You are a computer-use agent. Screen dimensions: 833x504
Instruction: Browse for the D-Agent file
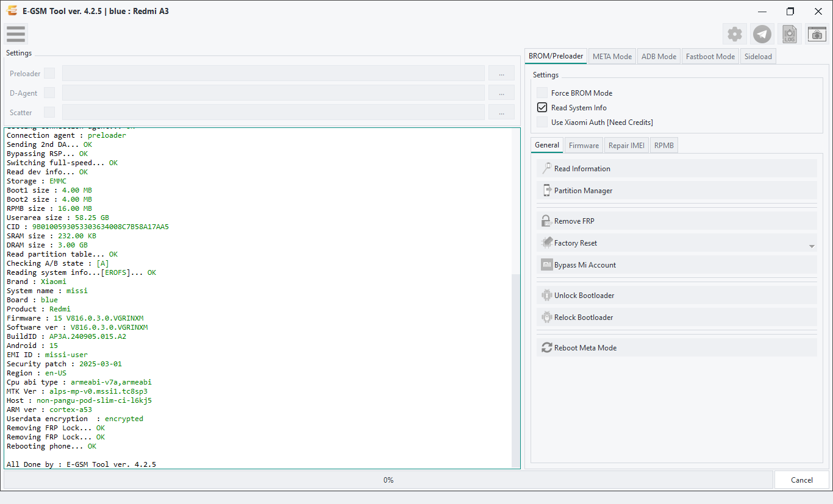[x=501, y=93]
